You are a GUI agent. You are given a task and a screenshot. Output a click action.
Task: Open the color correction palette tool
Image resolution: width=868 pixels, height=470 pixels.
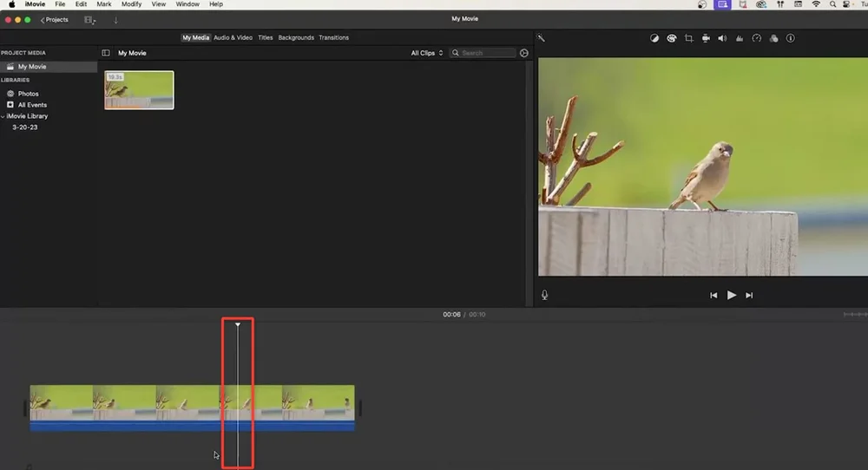672,38
